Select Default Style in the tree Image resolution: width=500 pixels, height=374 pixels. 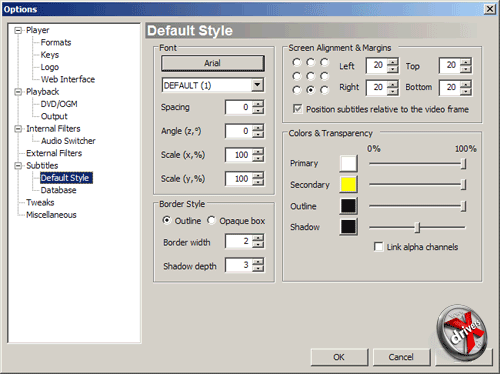coord(66,178)
